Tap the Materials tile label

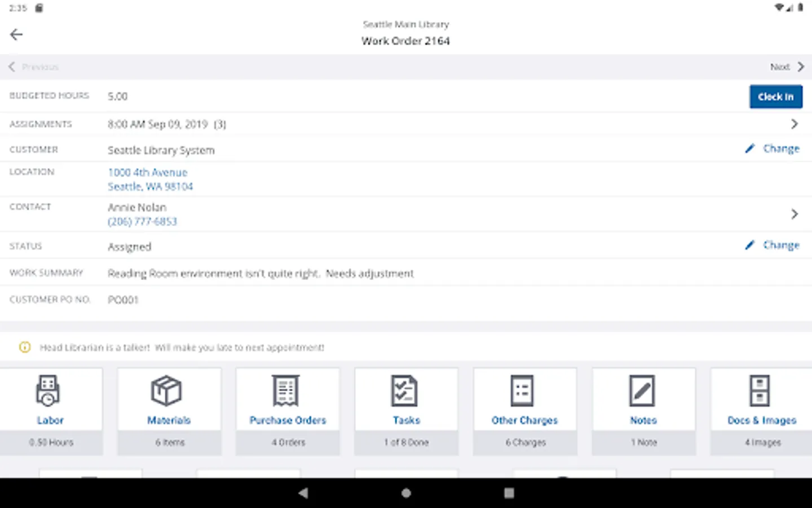point(169,421)
